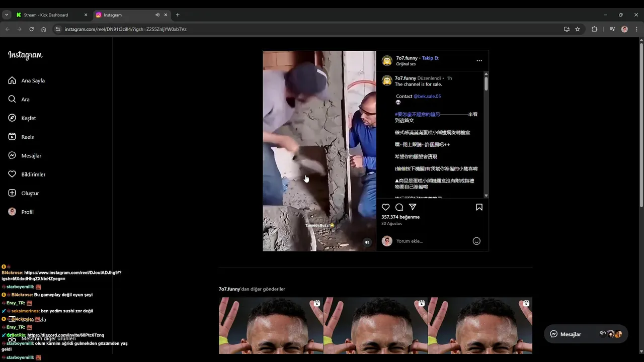Like the reel with heart icon
The height and width of the screenshot is (362, 644).
(385, 207)
